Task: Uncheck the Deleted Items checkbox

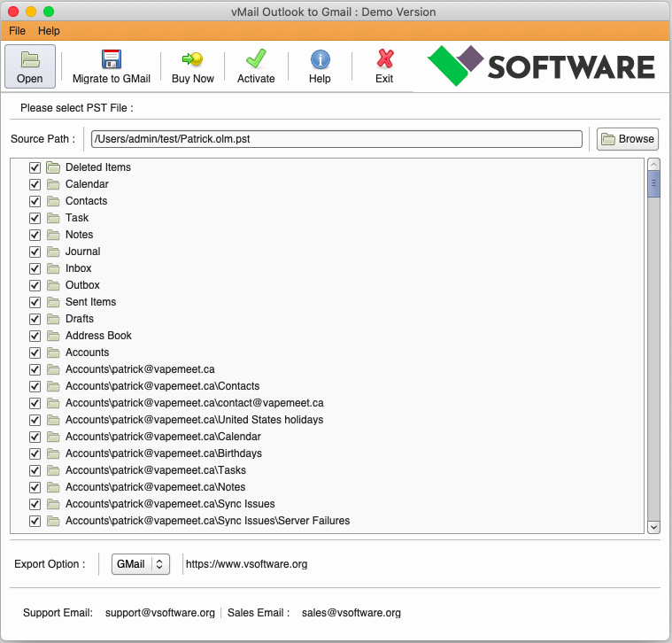Action: [x=35, y=167]
